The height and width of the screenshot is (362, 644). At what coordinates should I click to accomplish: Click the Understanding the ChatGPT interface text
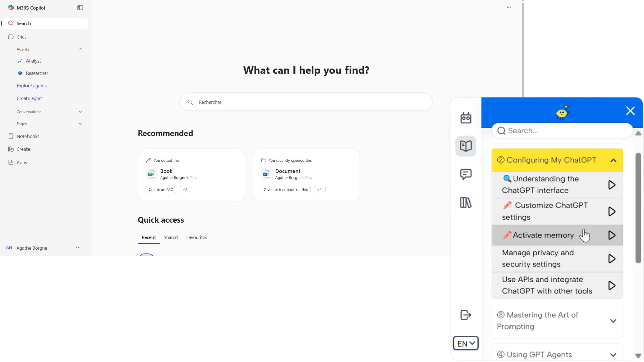tap(541, 185)
